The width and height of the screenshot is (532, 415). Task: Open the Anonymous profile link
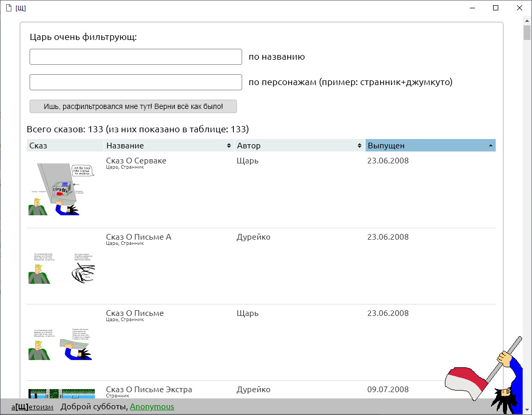[x=152, y=407]
